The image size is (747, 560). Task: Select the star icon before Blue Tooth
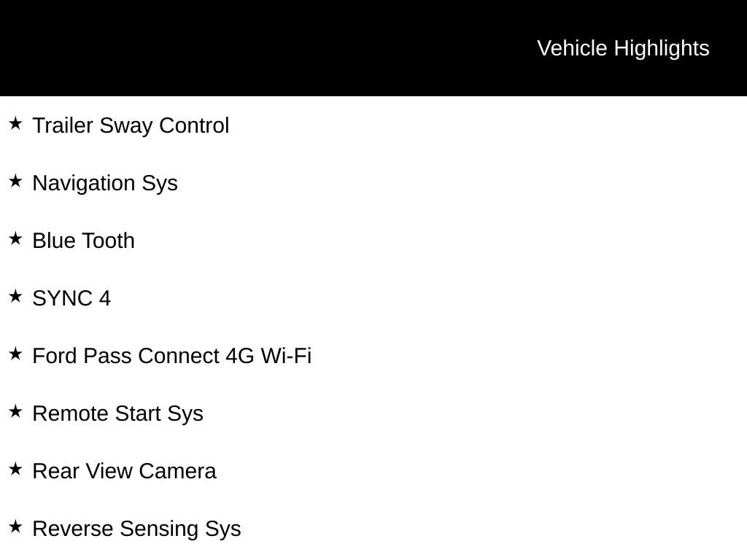coord(15,238)
